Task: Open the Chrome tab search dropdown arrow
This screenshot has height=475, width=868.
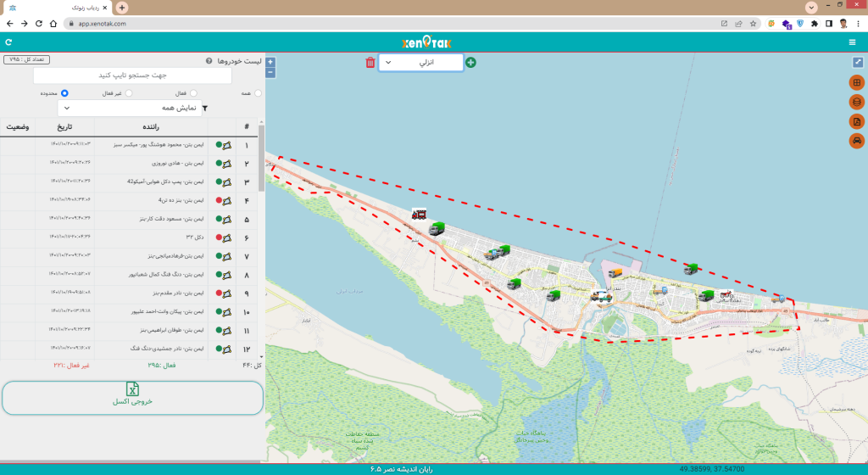Action: 812,7
